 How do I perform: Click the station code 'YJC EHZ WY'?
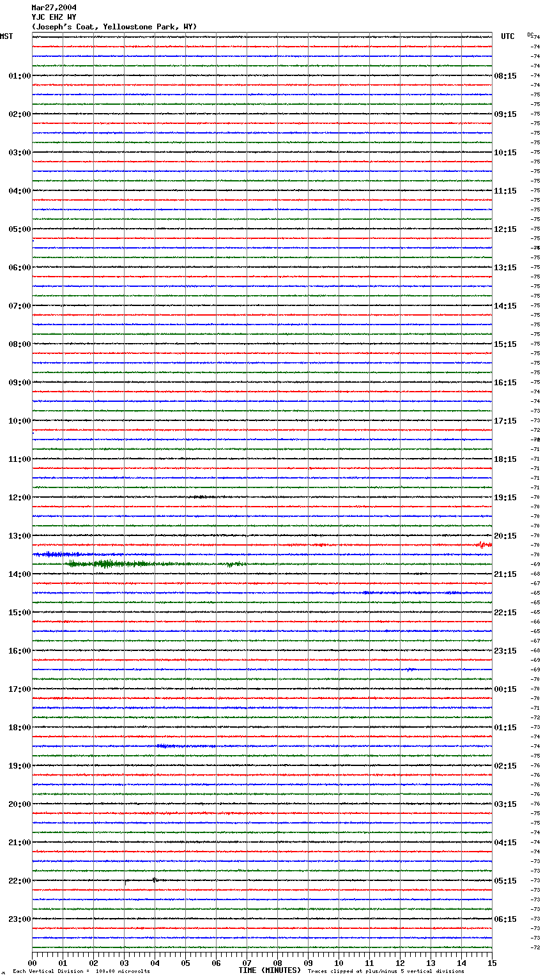[x=54, y=17]
